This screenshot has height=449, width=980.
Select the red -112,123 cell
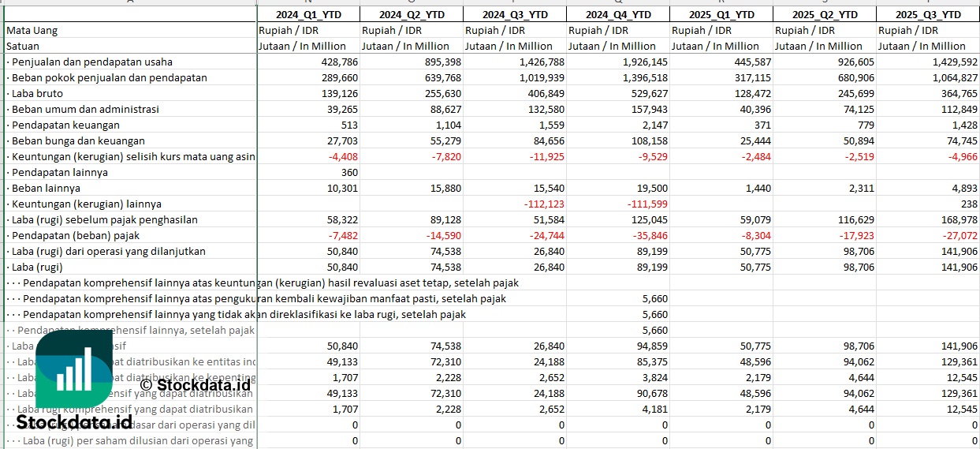pyautogui.click(x=542, y=204)
